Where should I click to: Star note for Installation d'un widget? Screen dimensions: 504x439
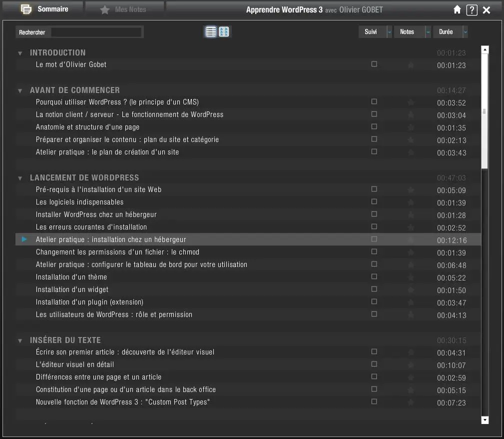point(411,290)
